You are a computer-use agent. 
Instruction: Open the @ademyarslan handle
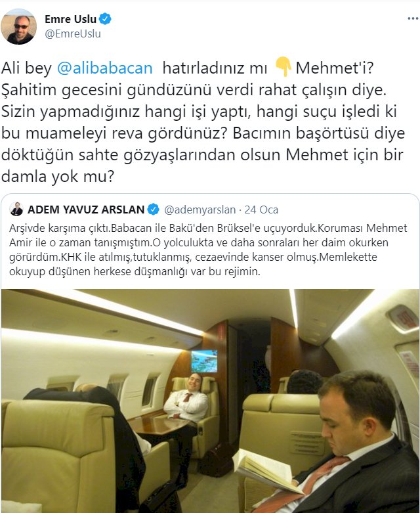pyautogui.click(x=199, y=210)
